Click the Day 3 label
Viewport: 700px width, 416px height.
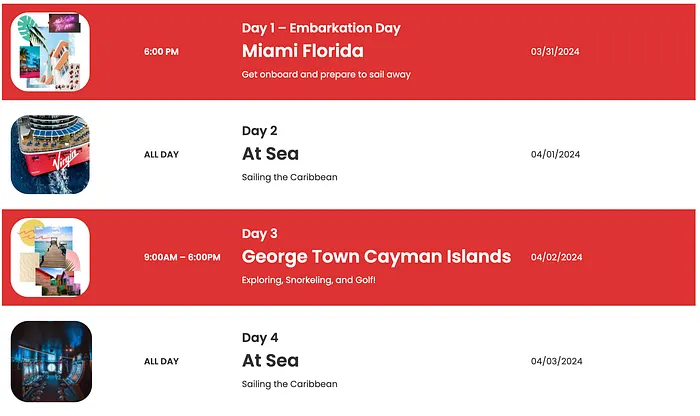point(260,234)
